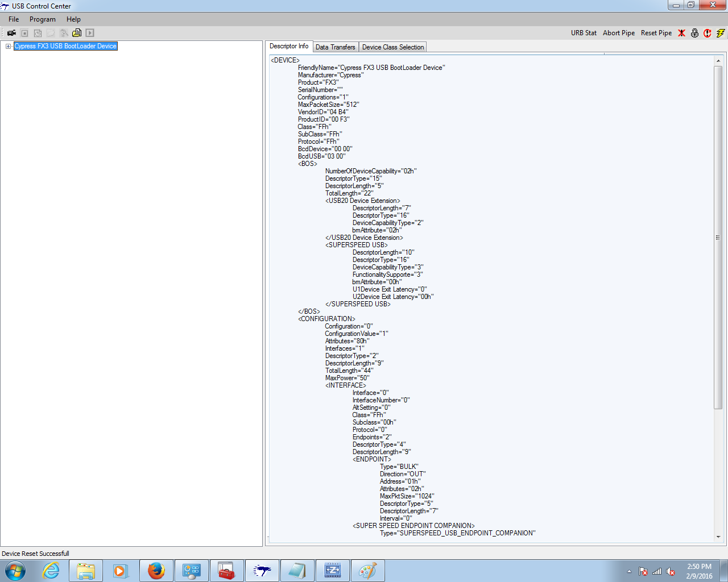Click the descriptor pane scroll up arrow

pyautogui.click(x=718, y=60)
